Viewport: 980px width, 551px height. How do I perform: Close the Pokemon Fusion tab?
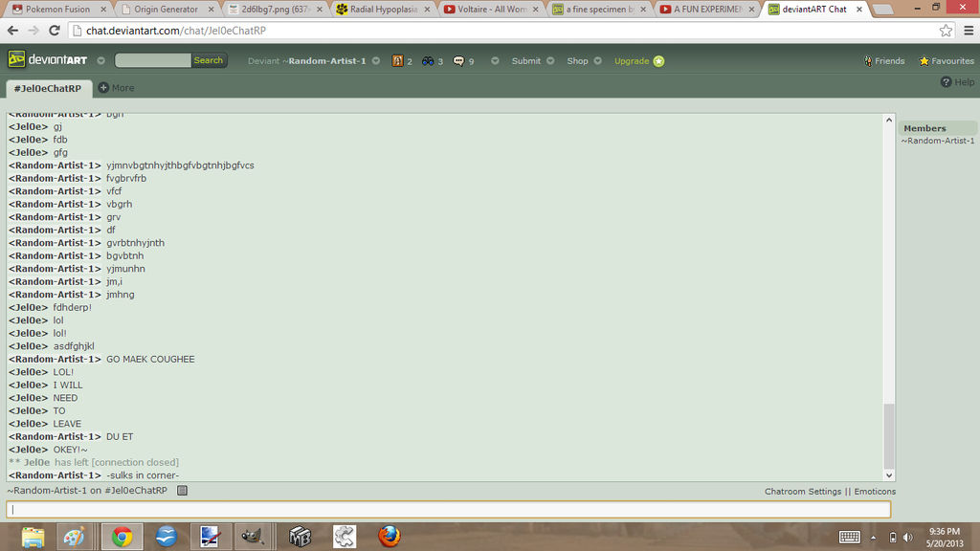coord(103,9)
